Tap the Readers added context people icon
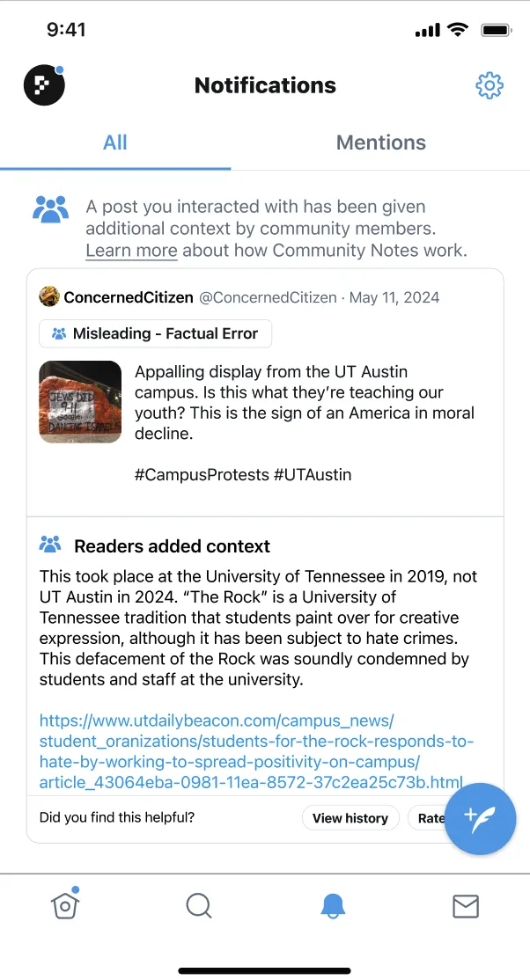530x980 pixels. [50, 545]
